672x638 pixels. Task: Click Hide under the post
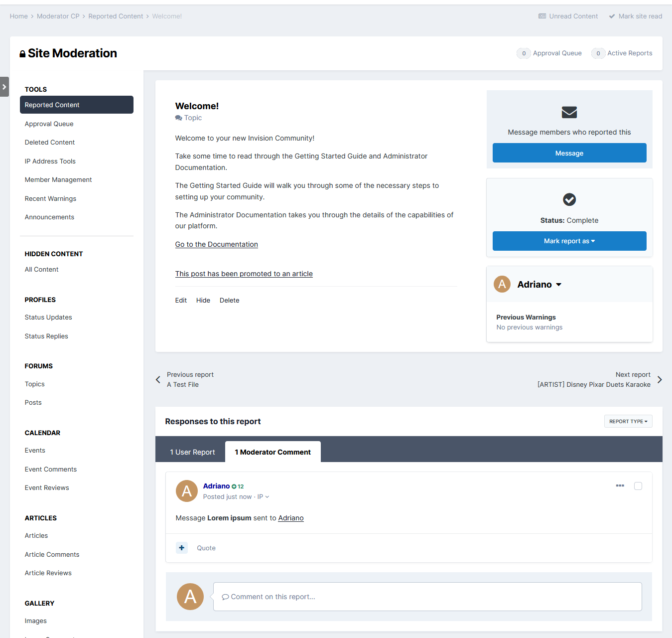tap(203, 301)
